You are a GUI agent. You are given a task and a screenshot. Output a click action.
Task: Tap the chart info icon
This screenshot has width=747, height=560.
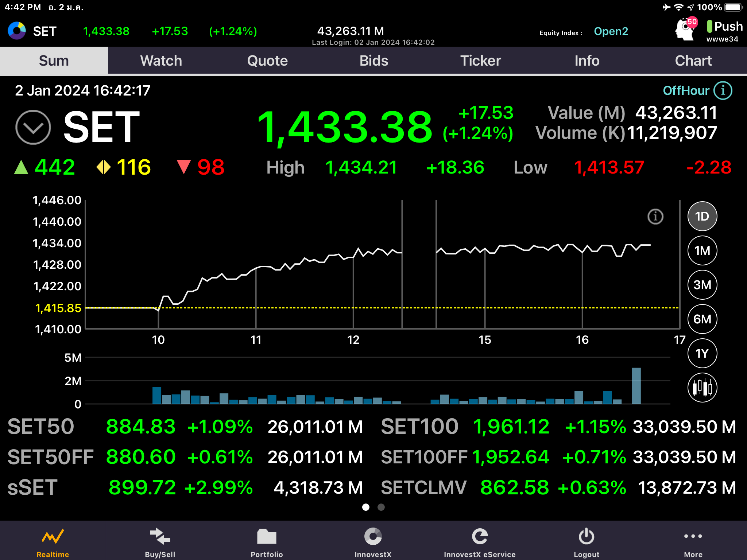655,217
